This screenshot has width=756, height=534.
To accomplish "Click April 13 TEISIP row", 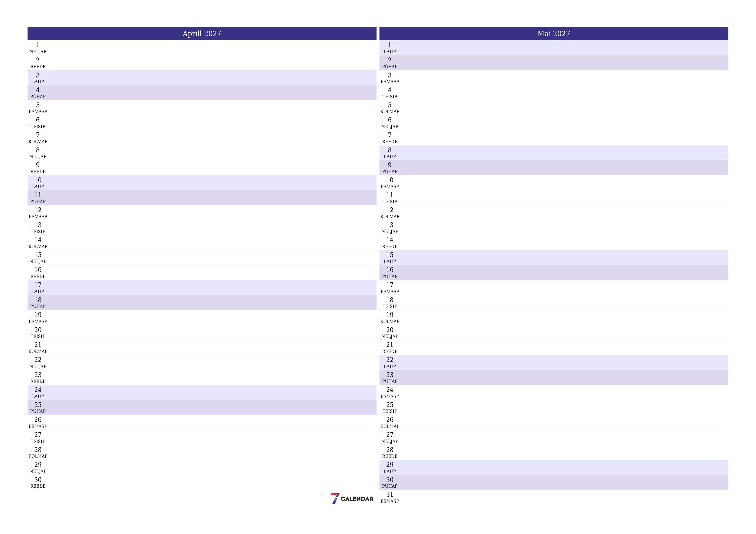I will point(202,227).
